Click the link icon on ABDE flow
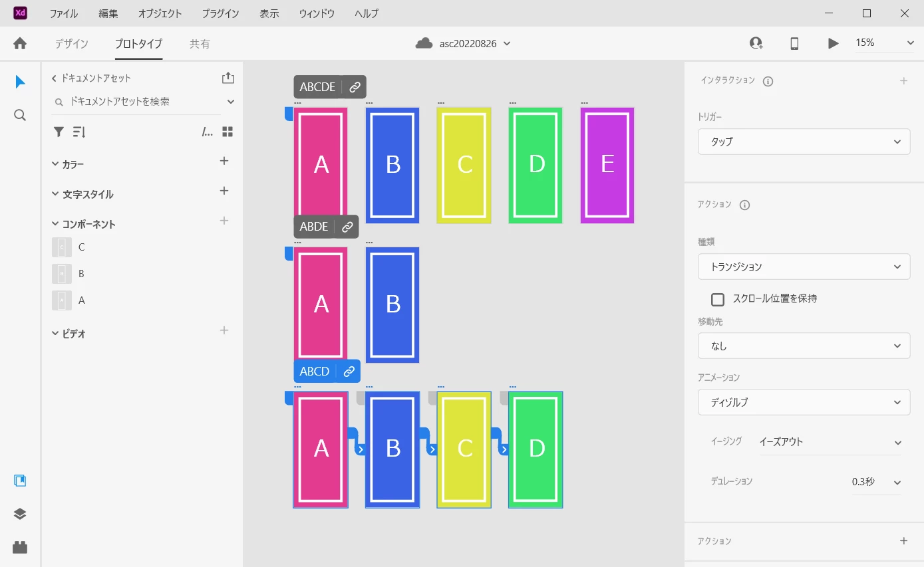 point(347,227)
